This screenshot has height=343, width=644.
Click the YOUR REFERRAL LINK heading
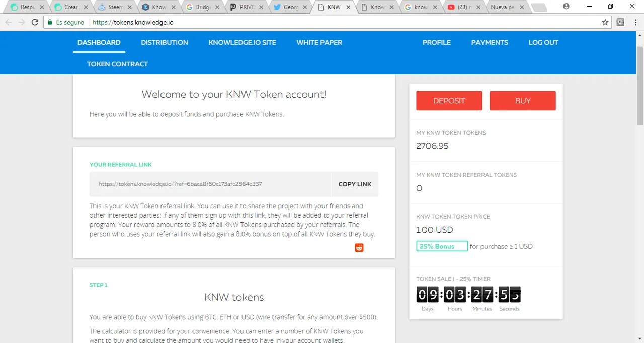tap(121, 165)
